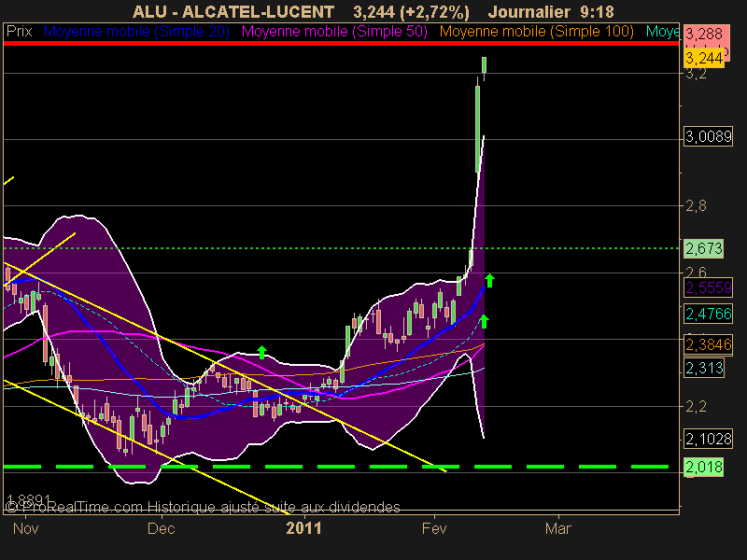
Task: Select 'Moyenne mobile (Simple 20)' legend entry
Action: click(x=136, y=32)
